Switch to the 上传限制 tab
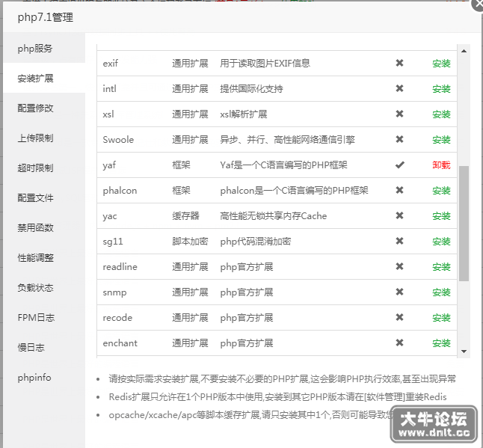Viewport: 483px width, 448px height. click(x=44, y=138)
